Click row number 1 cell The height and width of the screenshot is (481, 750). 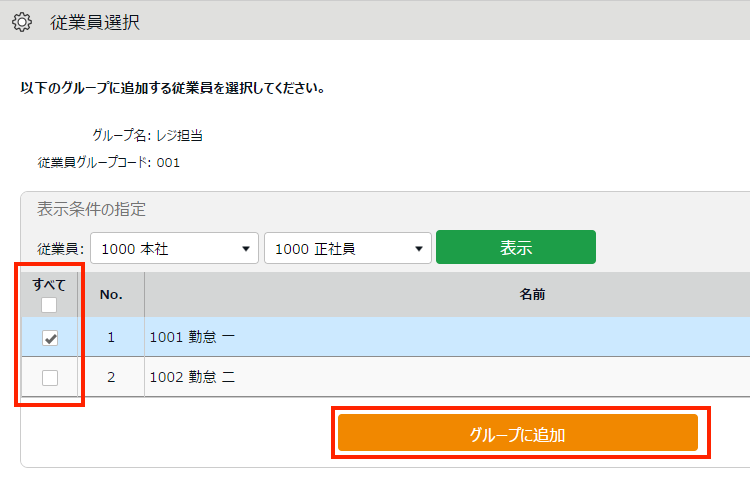coord(111,337)
